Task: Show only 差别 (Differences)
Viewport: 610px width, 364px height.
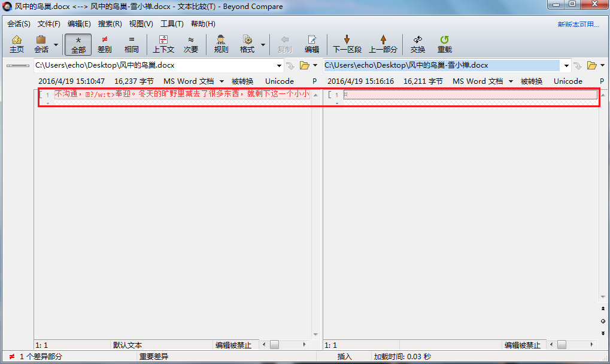Action: (x=104, y=44)
